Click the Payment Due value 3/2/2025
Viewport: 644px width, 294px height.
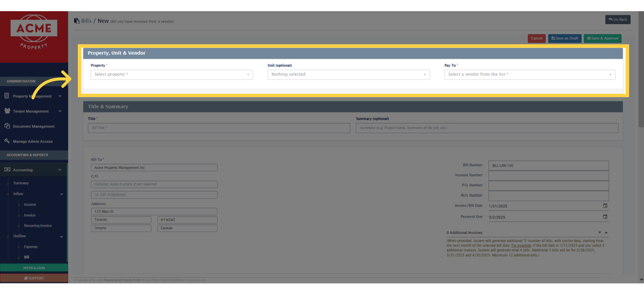[x=497, y=217]
